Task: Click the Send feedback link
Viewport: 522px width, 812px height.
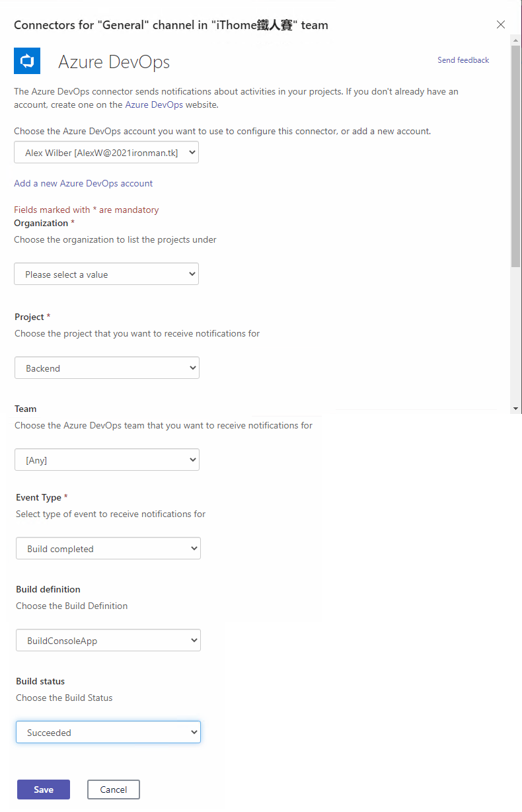Action: (463, 60)
